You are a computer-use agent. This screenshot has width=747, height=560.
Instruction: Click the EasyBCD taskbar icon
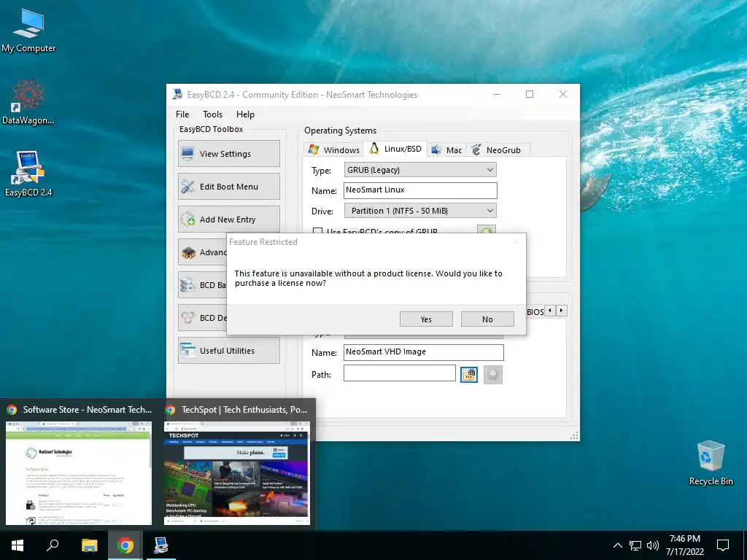160,545
